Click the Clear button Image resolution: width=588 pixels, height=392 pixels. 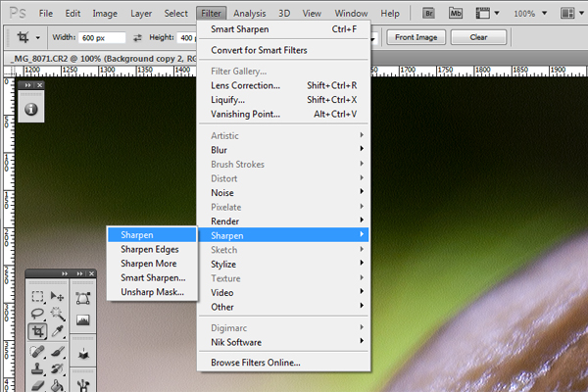(x=478, y=37)
